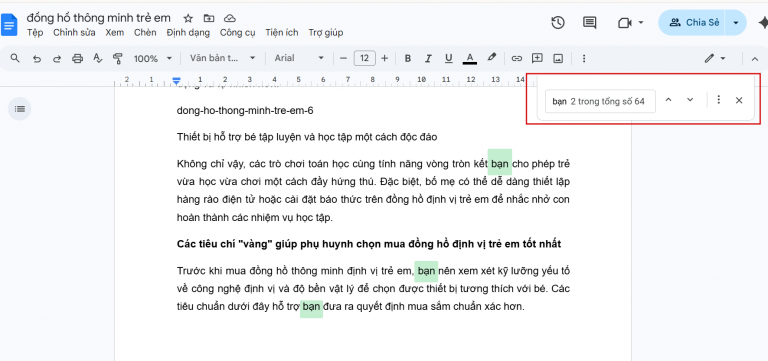This screenshot has height=361, width=768.
Task: Open the Arial font dropdown
Action: pos(299,58)
